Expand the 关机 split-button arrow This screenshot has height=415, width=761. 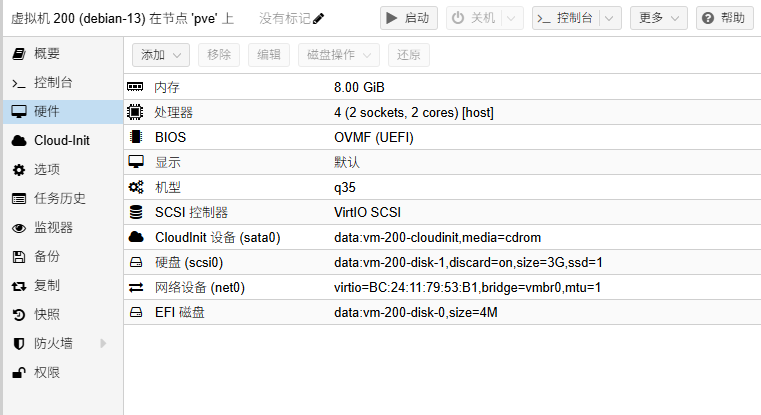pos(512,18)
